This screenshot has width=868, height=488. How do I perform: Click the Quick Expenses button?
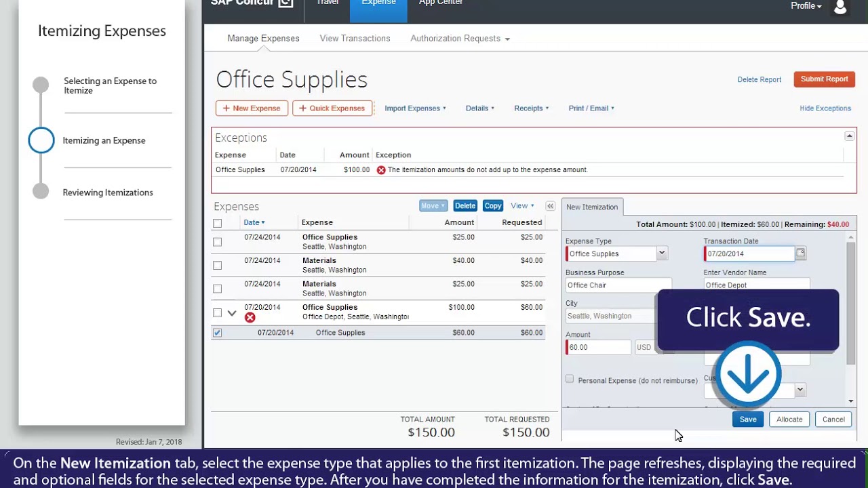(332, 108)
